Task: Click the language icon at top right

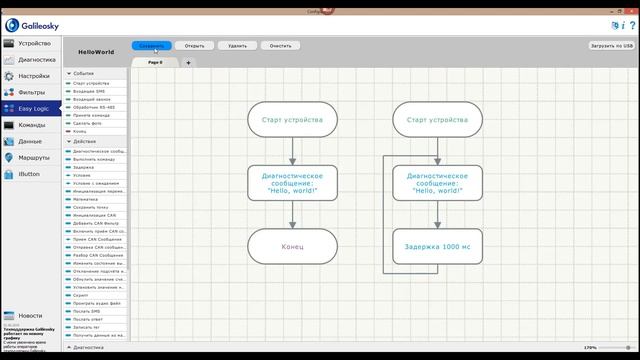Action: point(615,25)
